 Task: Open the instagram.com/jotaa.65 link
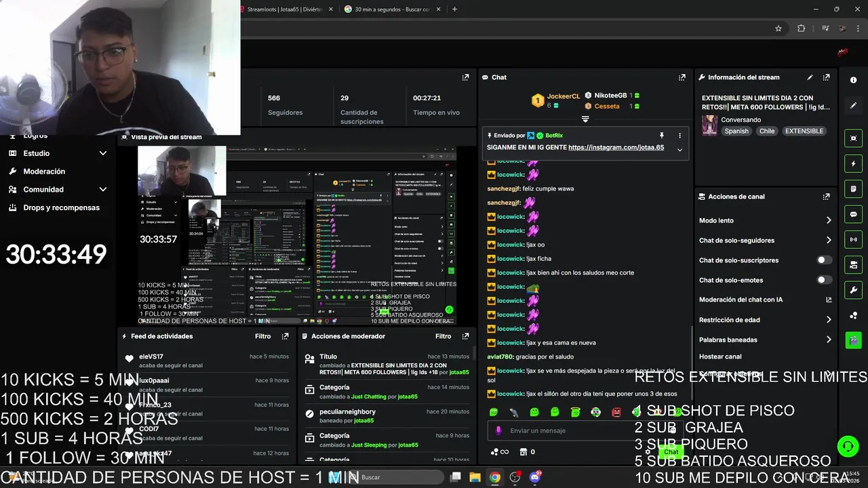(x=616, y=147)
